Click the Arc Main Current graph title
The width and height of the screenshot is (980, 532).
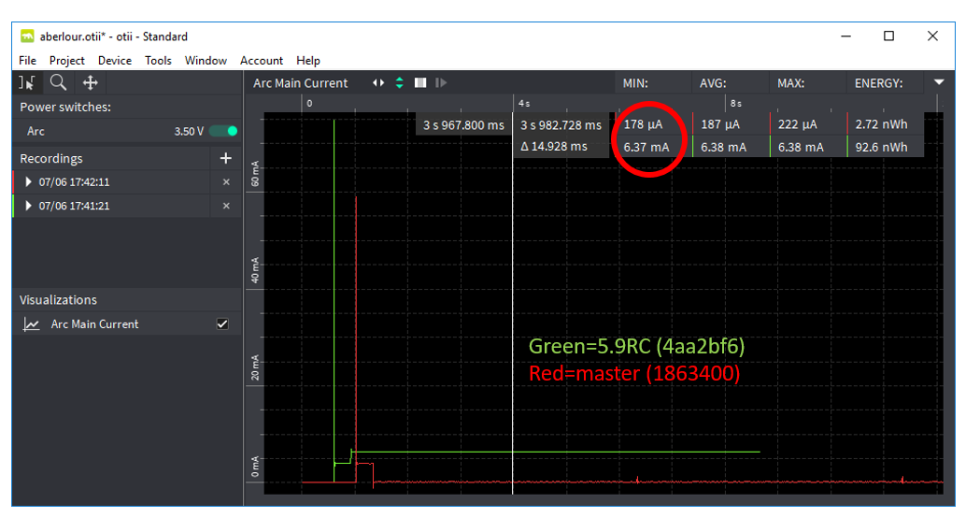click(300, 83)
